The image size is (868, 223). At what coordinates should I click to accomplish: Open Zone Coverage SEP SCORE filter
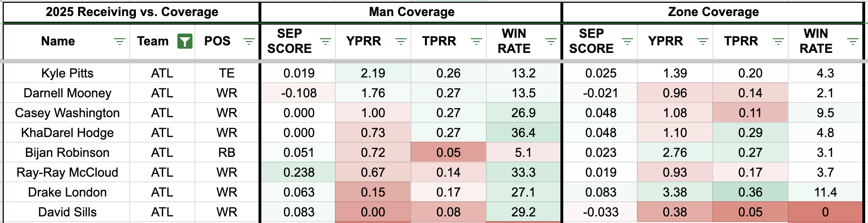[x=627, y=42]
